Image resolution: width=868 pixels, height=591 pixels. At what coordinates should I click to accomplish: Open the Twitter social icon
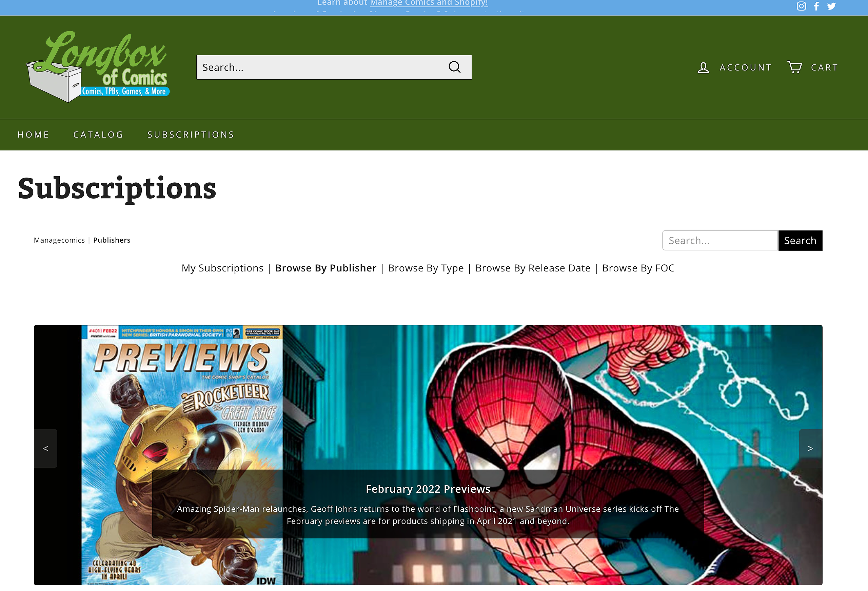click(831, 6)
